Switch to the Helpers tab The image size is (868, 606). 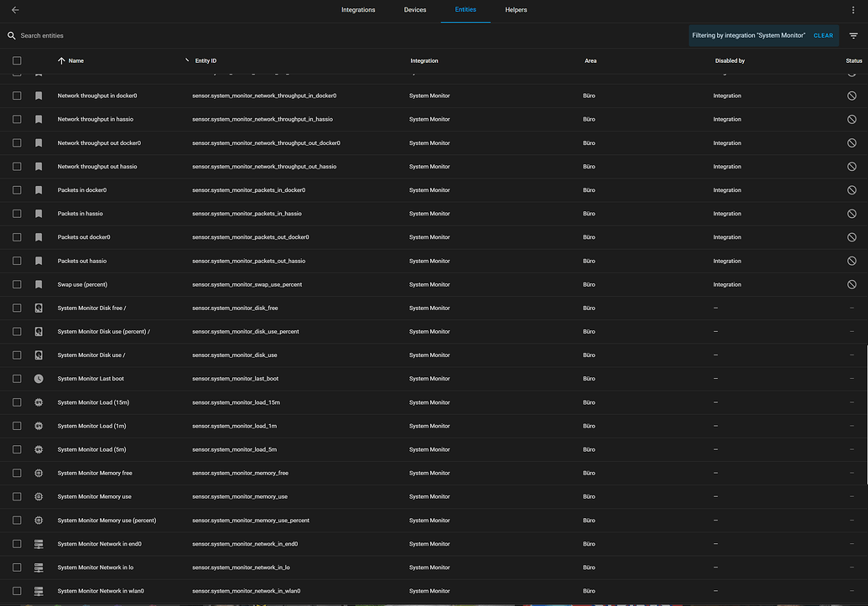click(516, 10)
